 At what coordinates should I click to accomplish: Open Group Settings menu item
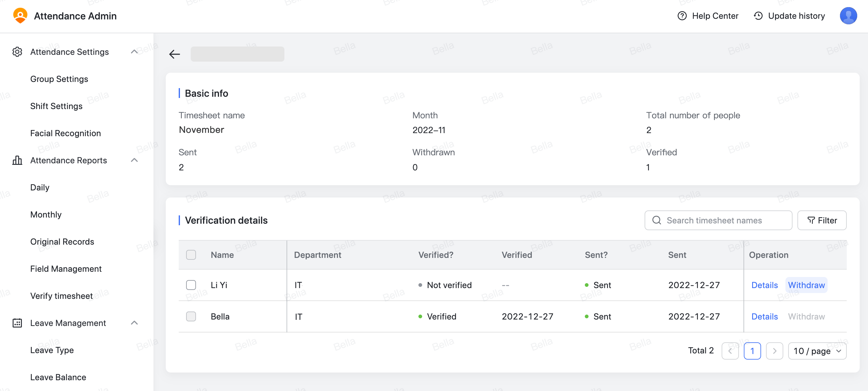tap(59, 79)
